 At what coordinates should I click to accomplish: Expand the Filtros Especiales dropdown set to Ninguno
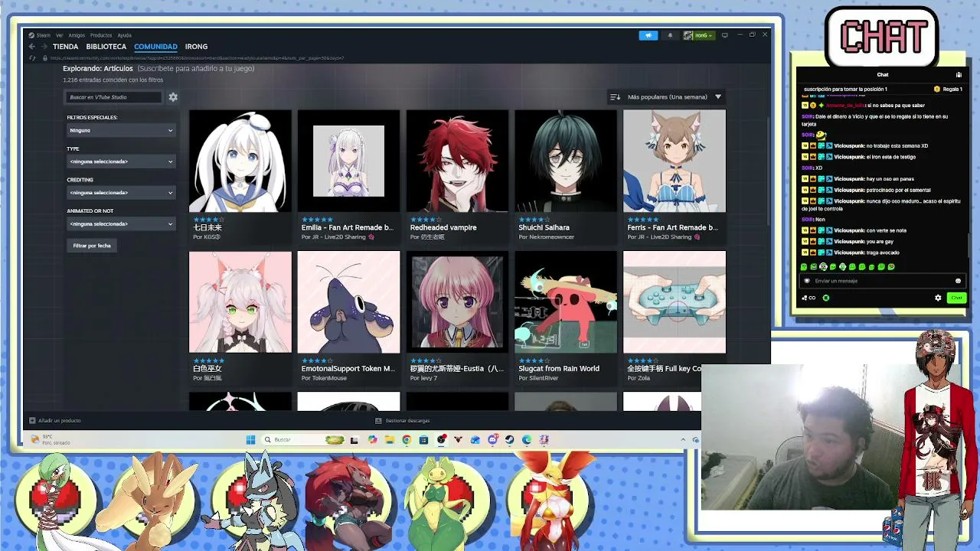coord(121,130)
